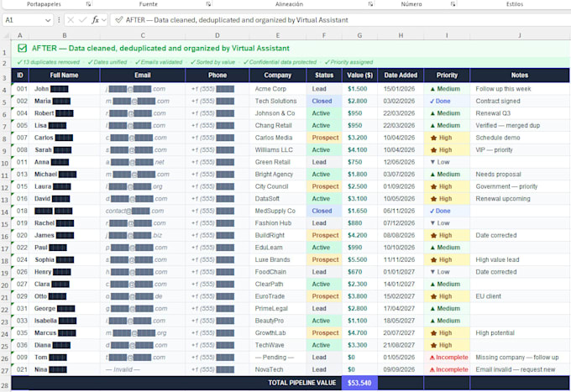Select 'Email invalid — request new' note
The height and width of the screenshot is (392, 571).
coord(520,369)
